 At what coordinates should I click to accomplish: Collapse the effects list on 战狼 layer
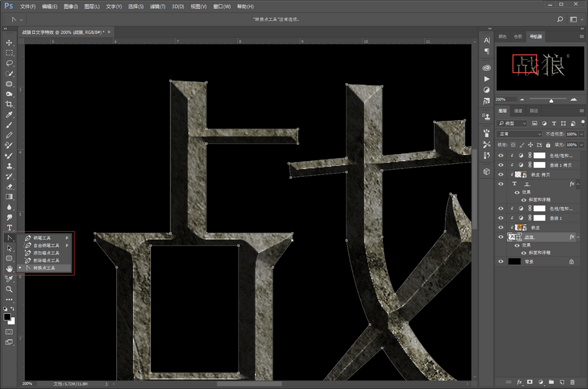coord(578,237)
